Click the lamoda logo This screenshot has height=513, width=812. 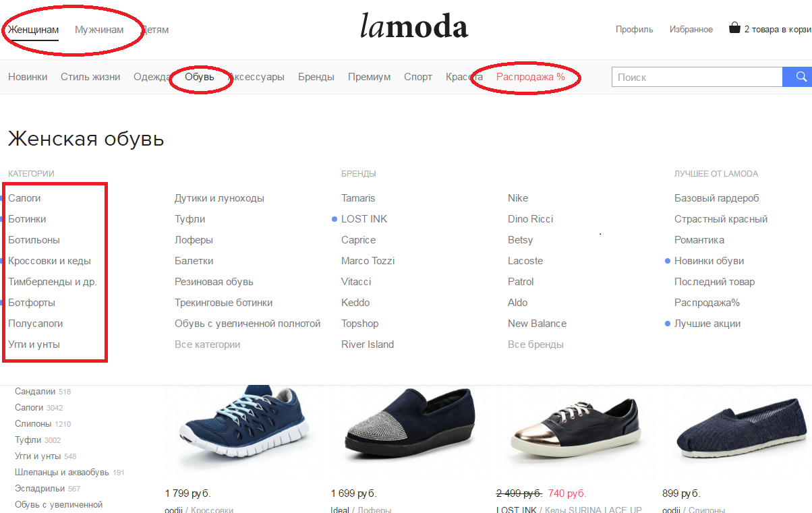click(x=413, y=26)
